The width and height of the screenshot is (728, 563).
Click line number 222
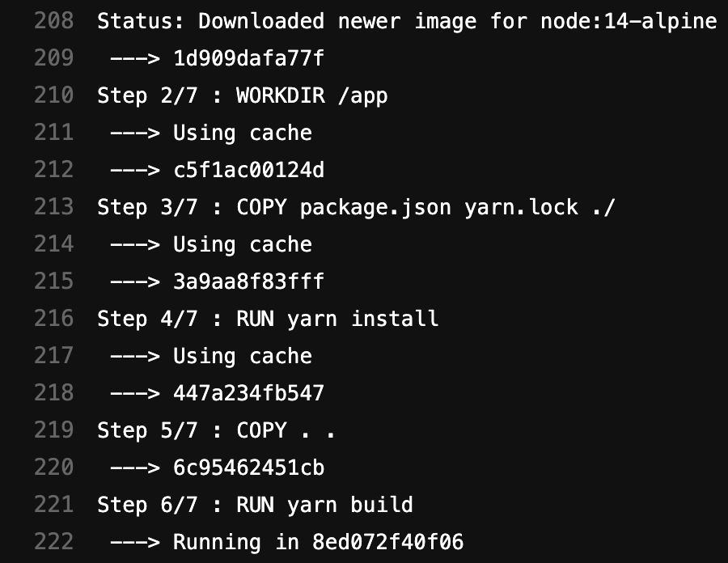(x=53, y=542)
